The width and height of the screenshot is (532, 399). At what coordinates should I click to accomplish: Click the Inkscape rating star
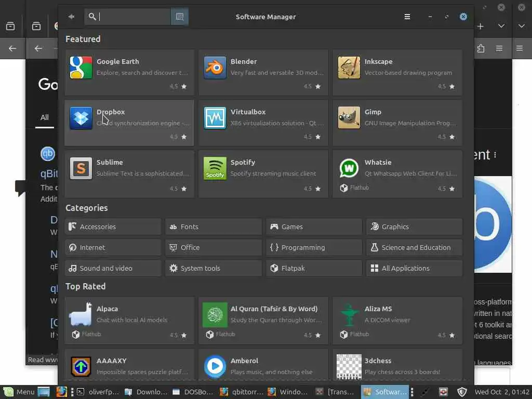pyautogui.click(x=452, y=86)
